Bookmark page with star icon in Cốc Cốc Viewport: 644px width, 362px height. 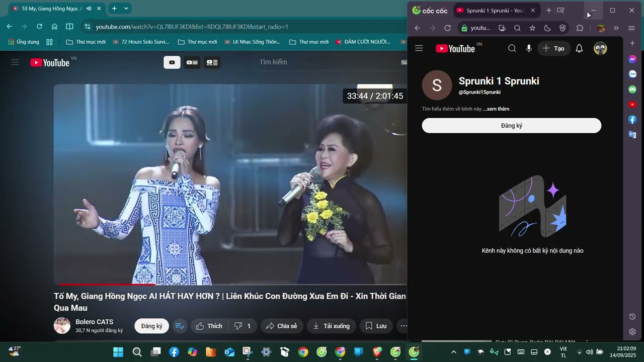[x=532, y=28]
